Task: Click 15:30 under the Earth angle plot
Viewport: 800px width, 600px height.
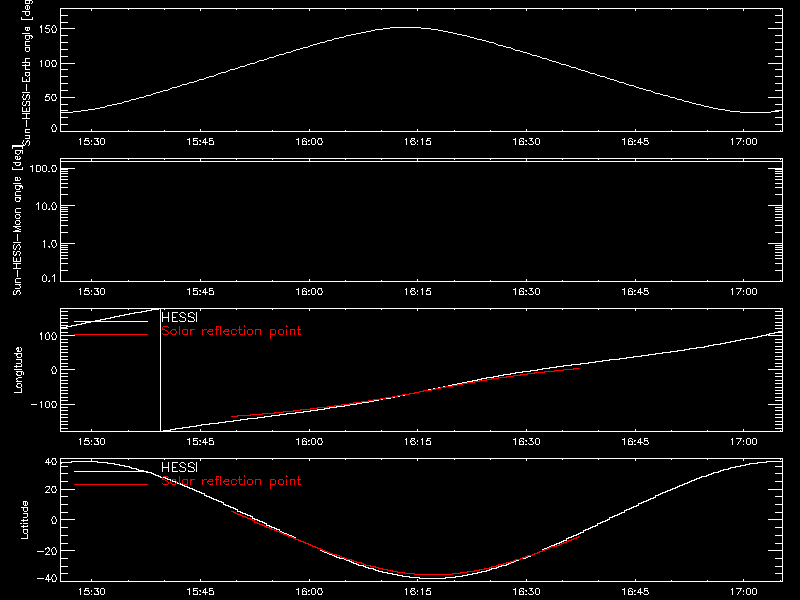Action: coord(92,141)
